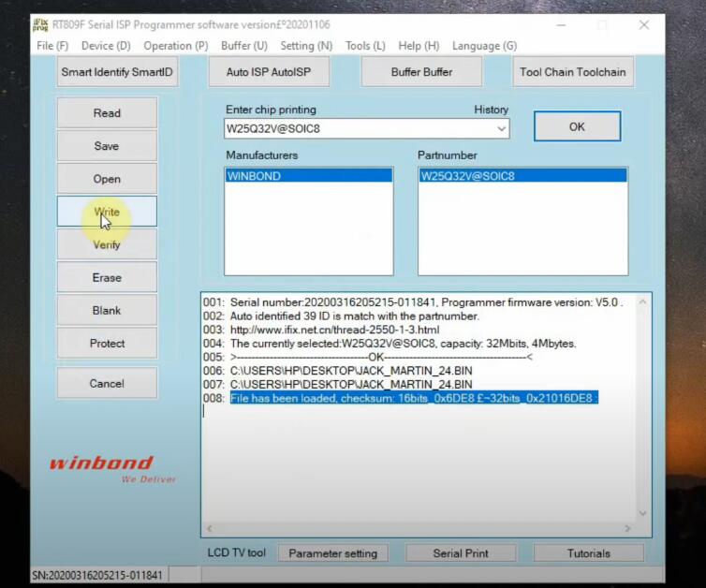
Task: Click the Cancel button
Action: click(107, 383)
